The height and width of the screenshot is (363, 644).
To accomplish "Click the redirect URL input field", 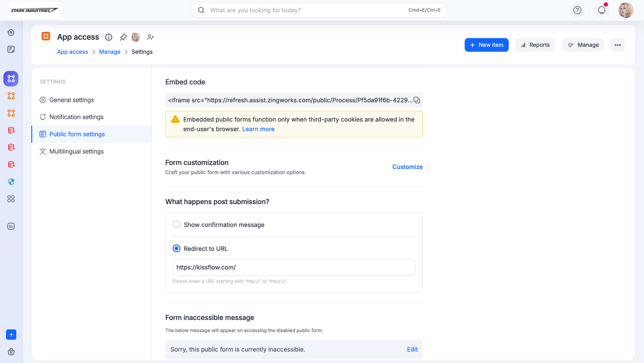I will (294, 267).
